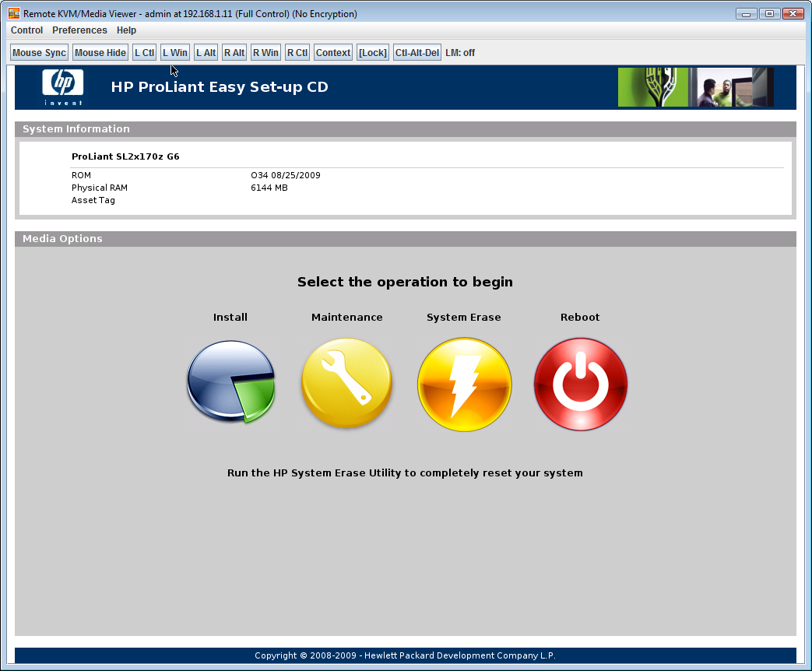Toggle the L Win key button
Viewport: 812px width, 671px height.
click(x=175, y=52)
